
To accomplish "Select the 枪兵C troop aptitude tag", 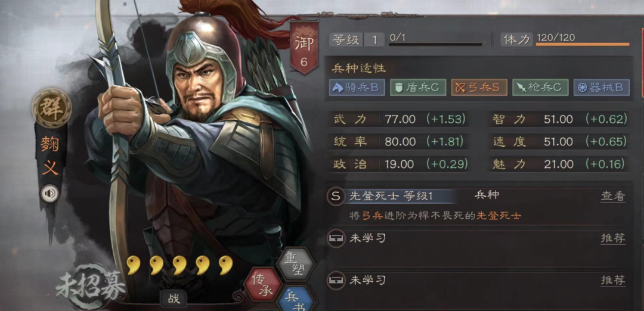I will (540, 88).
